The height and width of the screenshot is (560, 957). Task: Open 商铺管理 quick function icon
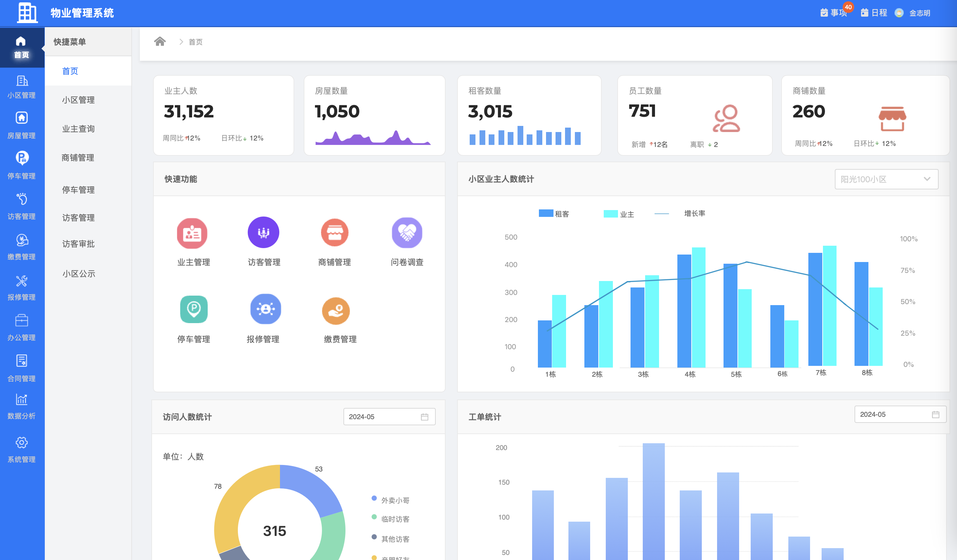coord(335,232)
